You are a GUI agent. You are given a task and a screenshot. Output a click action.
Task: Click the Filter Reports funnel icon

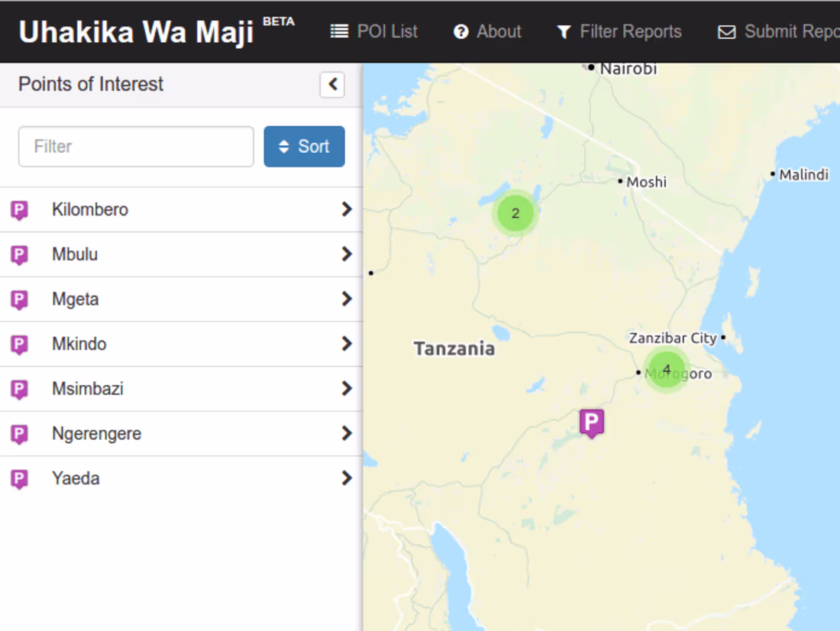(564, 31)
